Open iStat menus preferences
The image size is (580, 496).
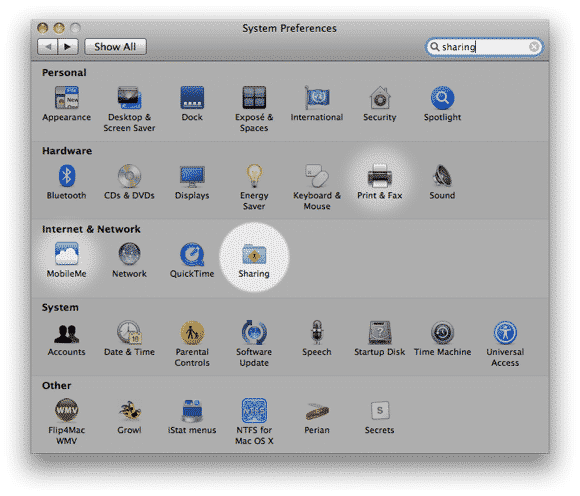[192, 417]
